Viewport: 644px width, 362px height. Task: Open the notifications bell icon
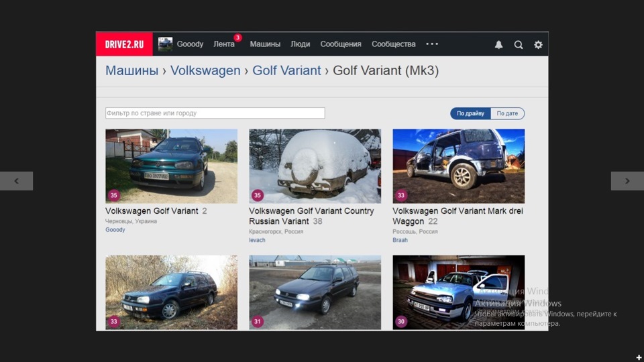498,44
